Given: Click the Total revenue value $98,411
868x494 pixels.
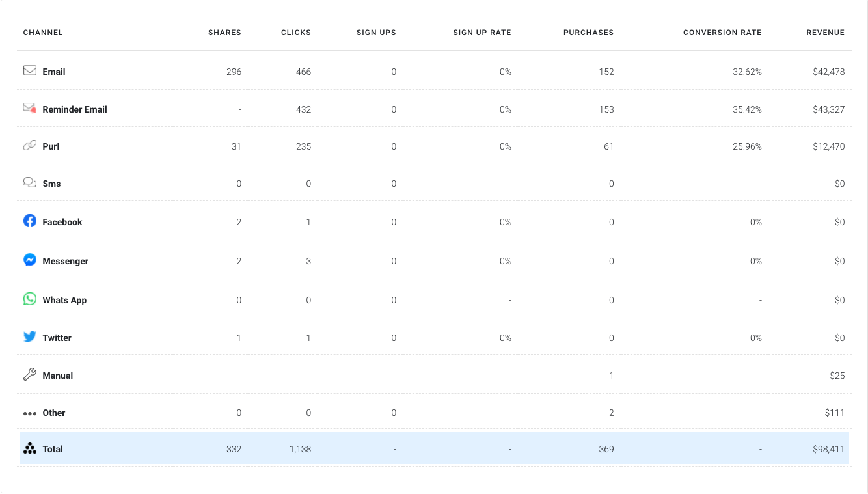Looking at the screenshot, I should [x=828, y=449].
